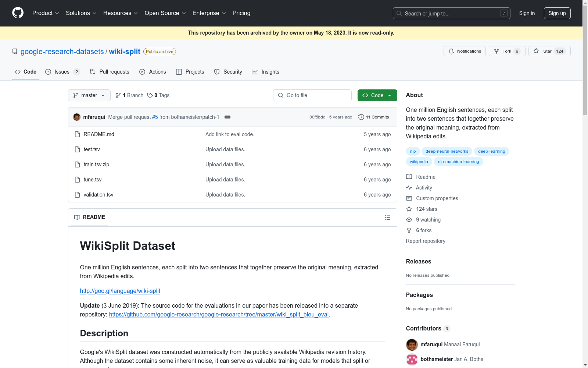This screenshot has width=588, height=368.
Task: Expand commit message ellipsis icon
Action: (x=227, y=117)
